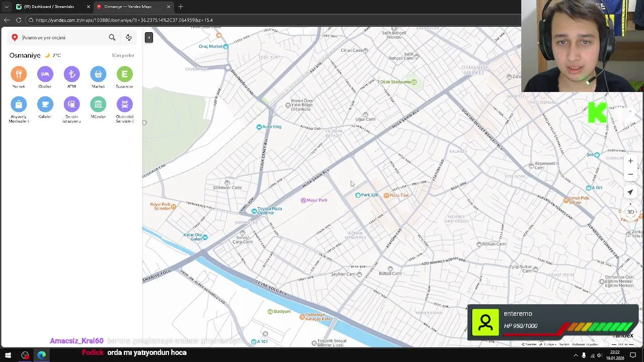Select the Umut Pide Sarayı marker
644x362 pixels.
(x=566, y=200)
